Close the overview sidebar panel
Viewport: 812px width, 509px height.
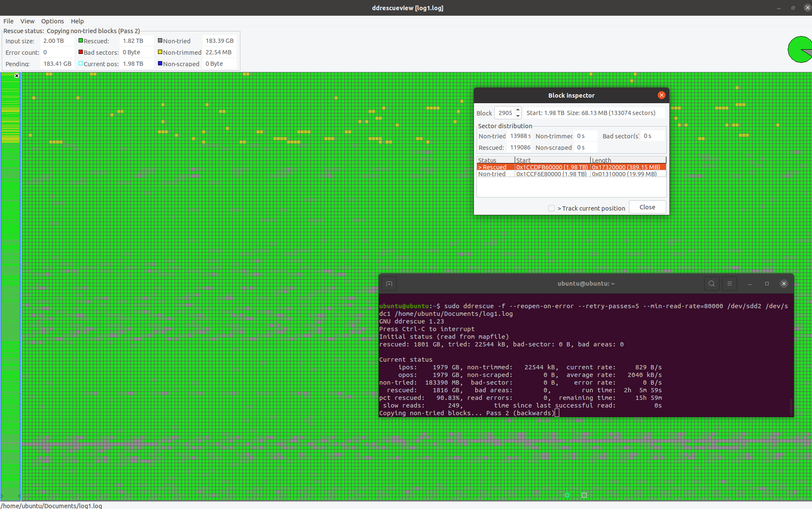(17, 76)
